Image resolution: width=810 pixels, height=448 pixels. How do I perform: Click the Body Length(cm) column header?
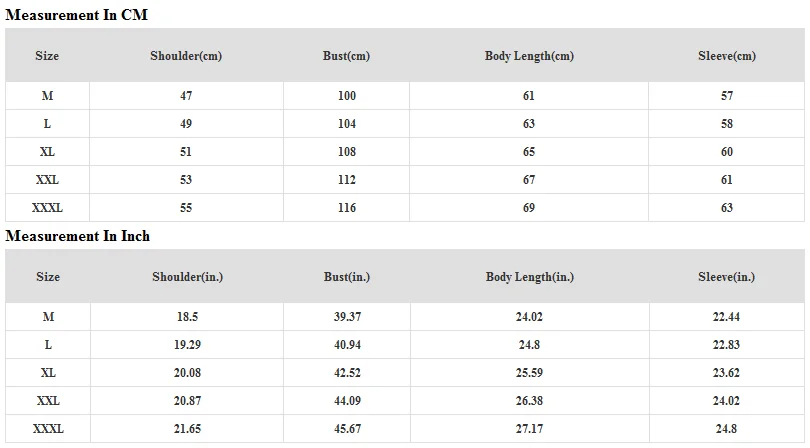529,56
